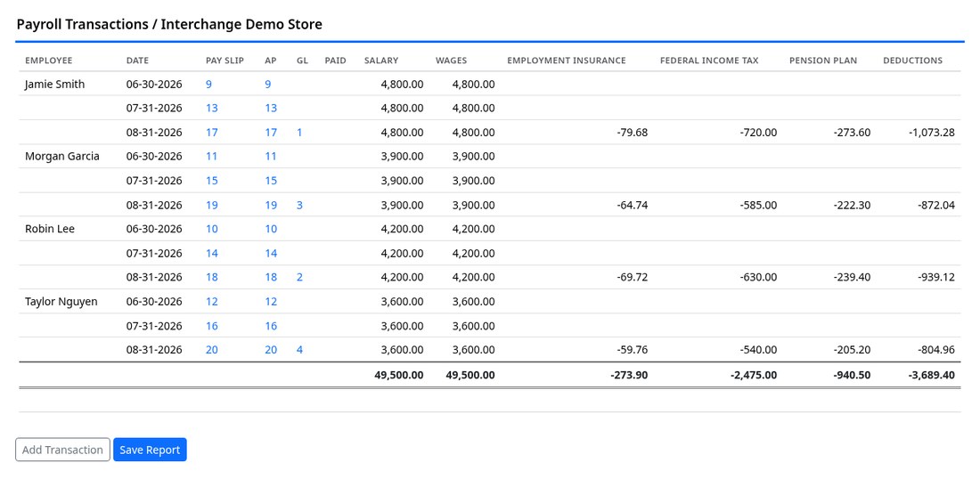
Task: Open pay slip 14 link
Action: 212,253
